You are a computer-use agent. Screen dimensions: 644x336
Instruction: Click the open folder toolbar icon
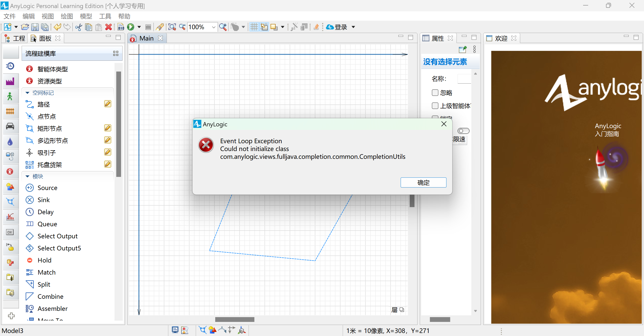pyautogui.click(x=25, y=27)
